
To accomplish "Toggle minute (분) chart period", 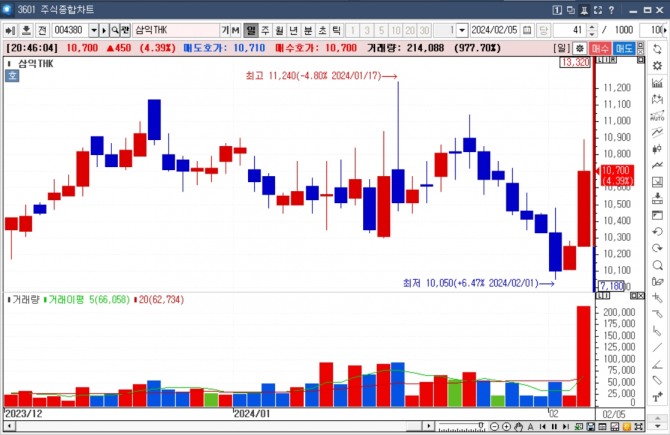I will 308,30.
